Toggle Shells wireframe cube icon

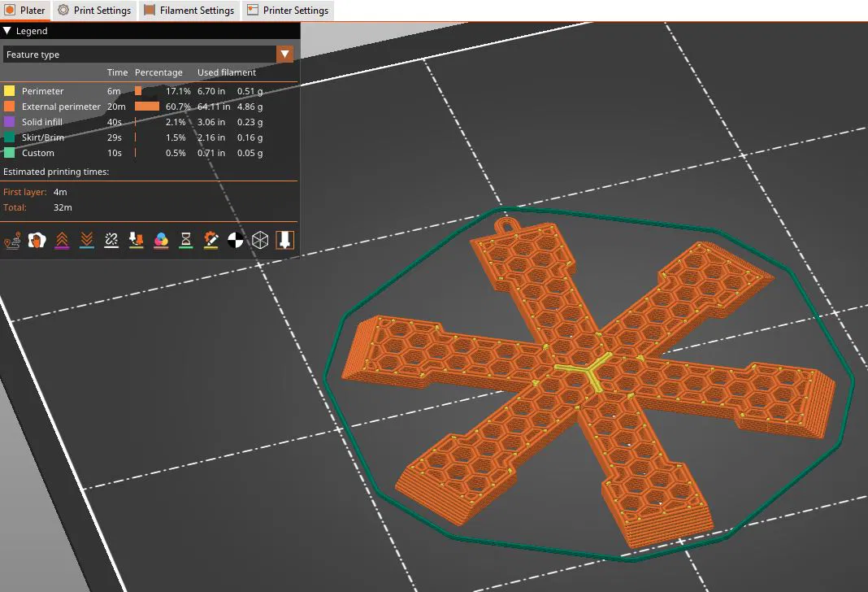point(260,241)
